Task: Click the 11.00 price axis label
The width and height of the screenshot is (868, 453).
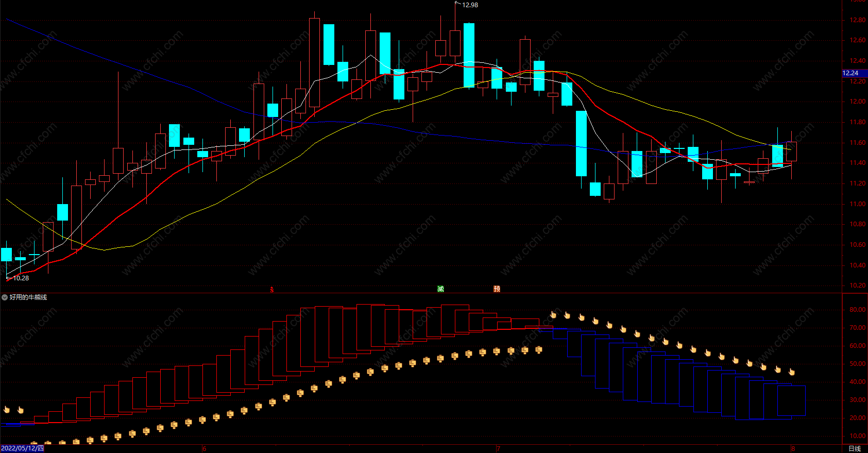Action: pos(858,204)
